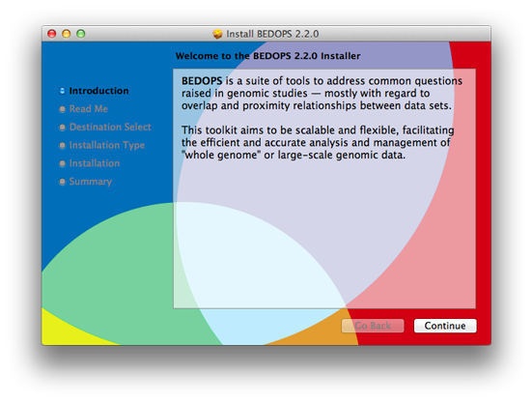This screenshot has height=402, width=532.
Task: Select the Installation Type step
Action: (x=107, y=145)
